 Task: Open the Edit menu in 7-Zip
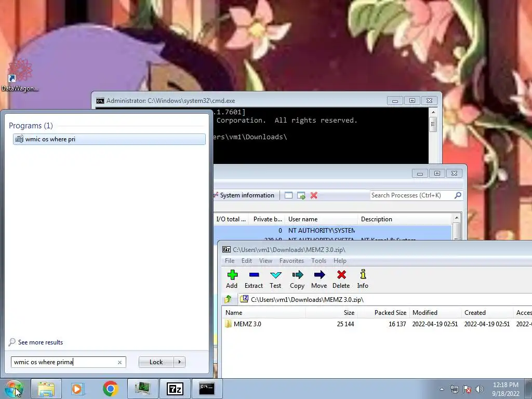[x=247, y=261]
